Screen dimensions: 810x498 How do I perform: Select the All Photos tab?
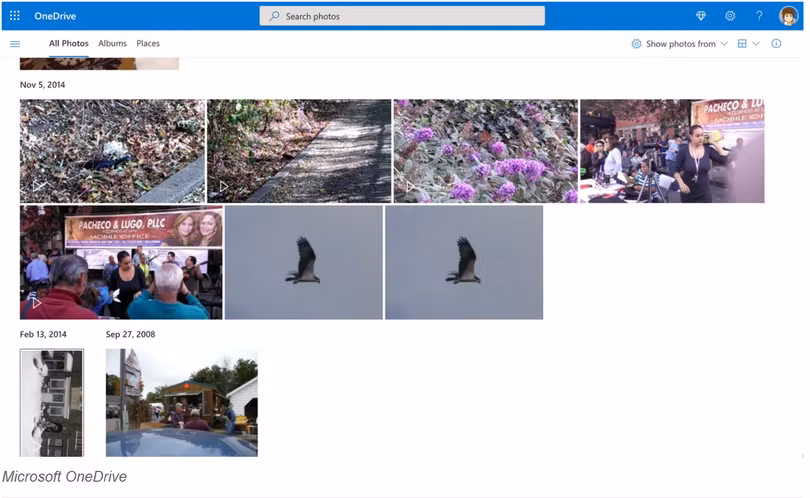pos(69,44)
